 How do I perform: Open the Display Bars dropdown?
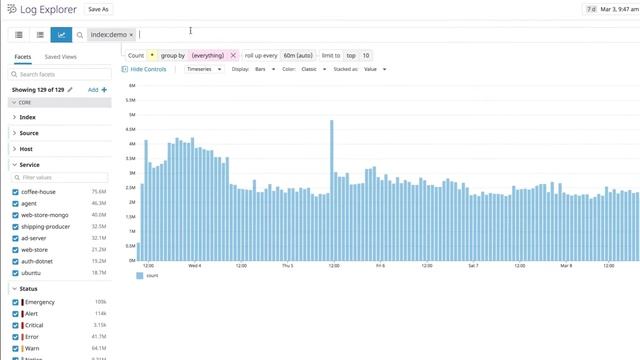coord(265,69)
